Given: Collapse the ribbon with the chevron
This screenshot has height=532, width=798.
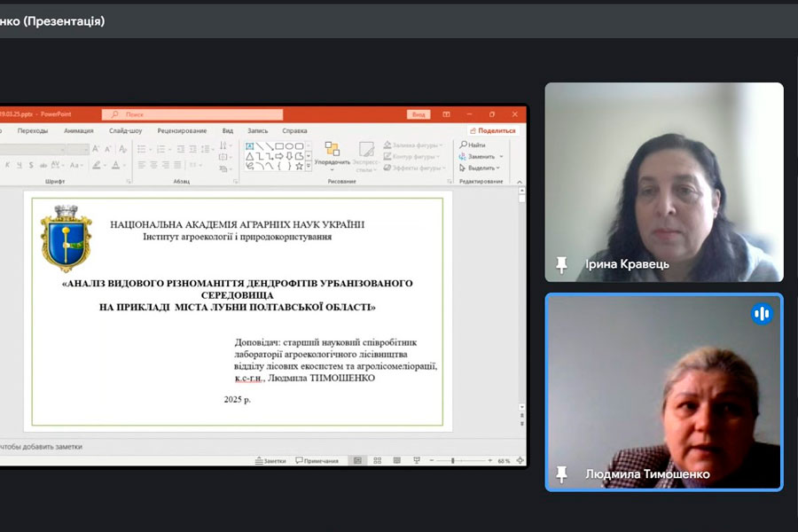Looking at the screenshot, I should pos(520,182).
